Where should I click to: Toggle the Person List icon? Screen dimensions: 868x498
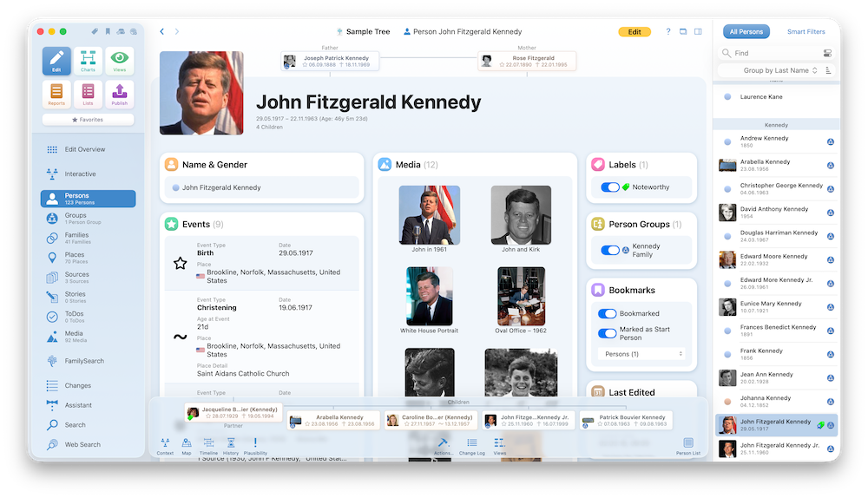coord(688,445)
